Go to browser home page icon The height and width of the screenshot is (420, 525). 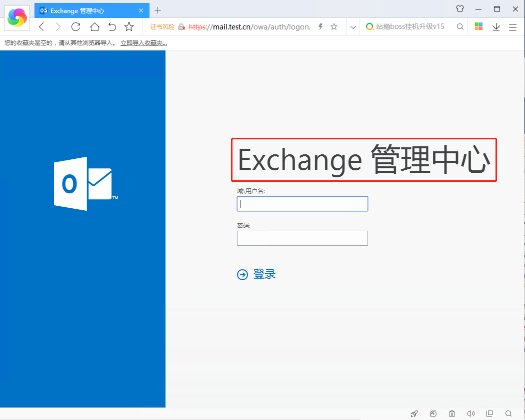95,27
